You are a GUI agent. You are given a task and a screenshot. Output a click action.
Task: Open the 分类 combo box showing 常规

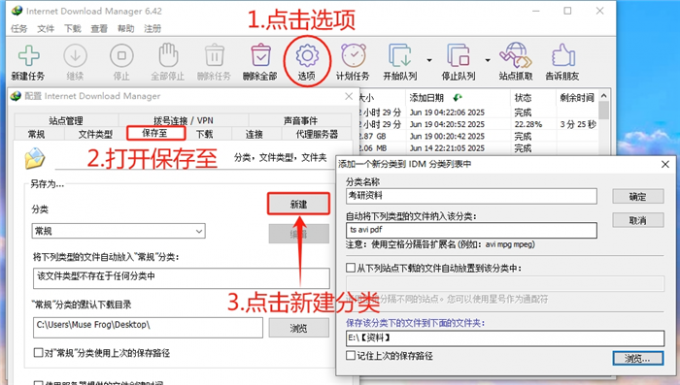(118, 231)
